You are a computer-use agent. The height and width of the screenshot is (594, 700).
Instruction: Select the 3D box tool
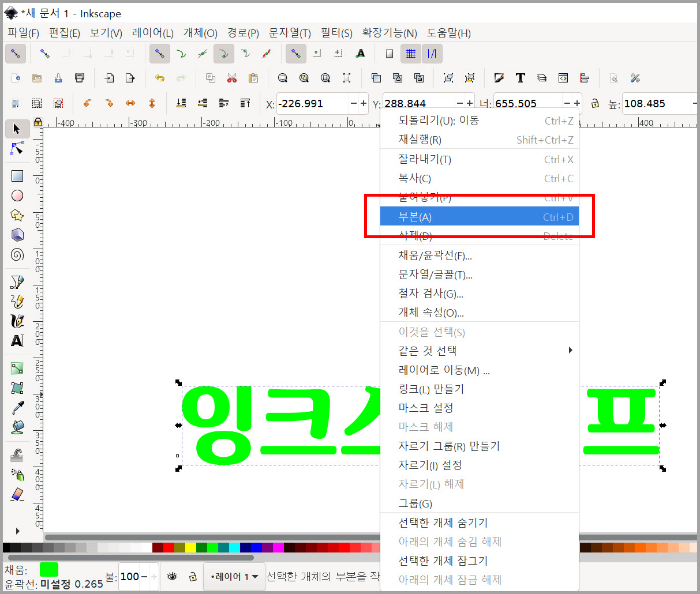17,235
